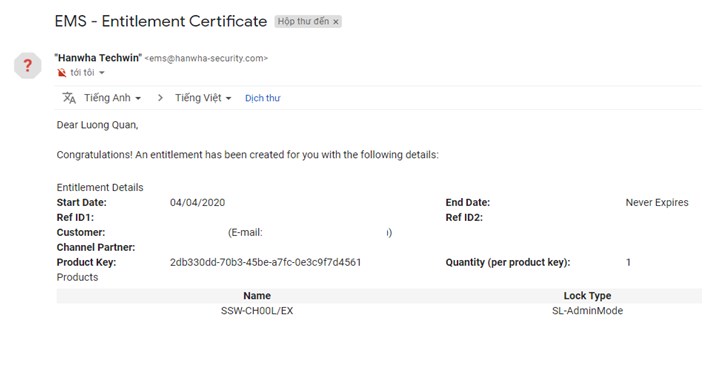This screenshot has width=728, height=375.
Task: Click the translate icon beside Tiếng Anh
Action: (69, 98)
